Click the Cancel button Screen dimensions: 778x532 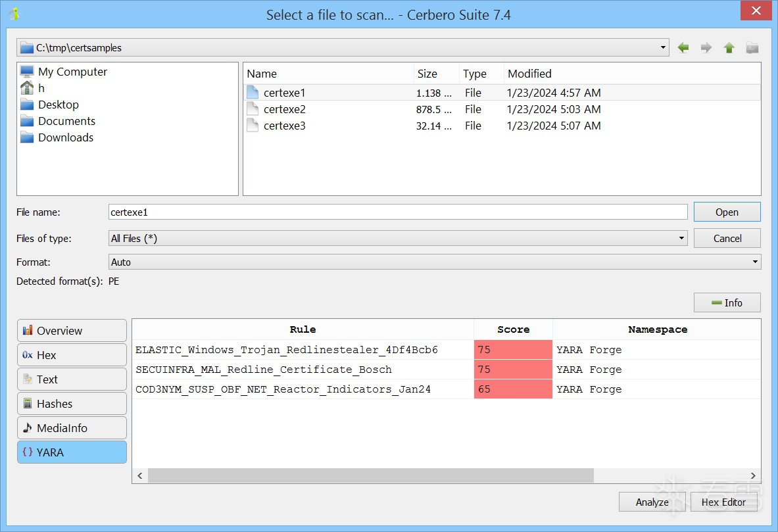[x=727, y=238]
